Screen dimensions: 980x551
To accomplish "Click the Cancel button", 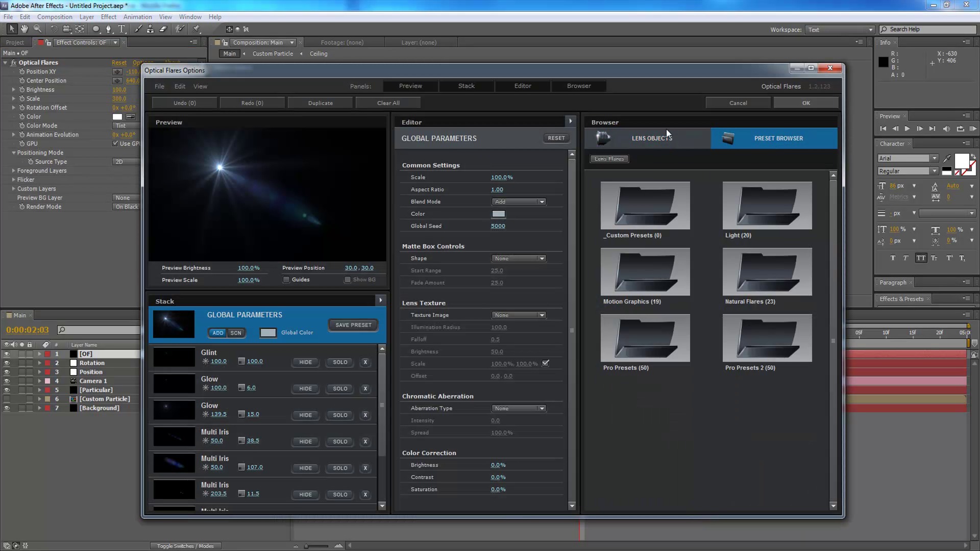I will point(738,103).
